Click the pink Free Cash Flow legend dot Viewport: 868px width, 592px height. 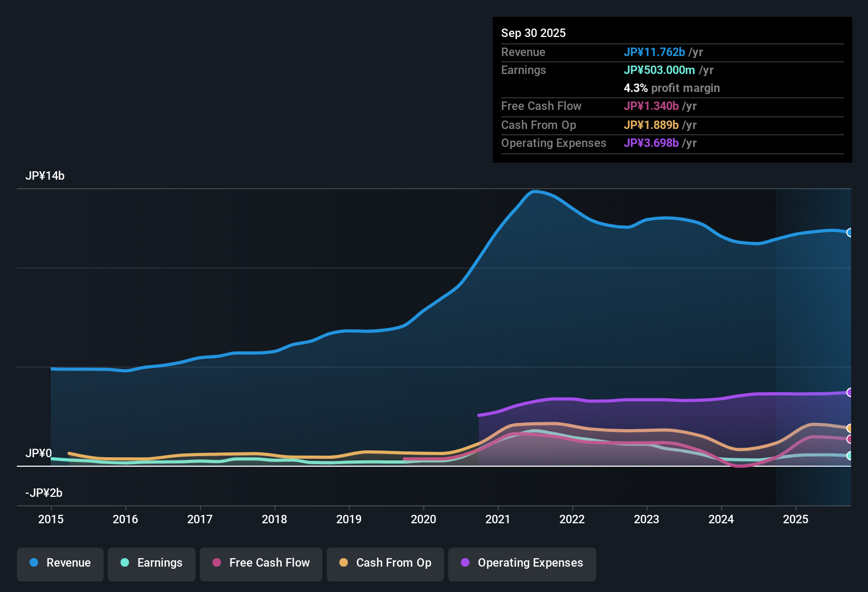point(216,563)
